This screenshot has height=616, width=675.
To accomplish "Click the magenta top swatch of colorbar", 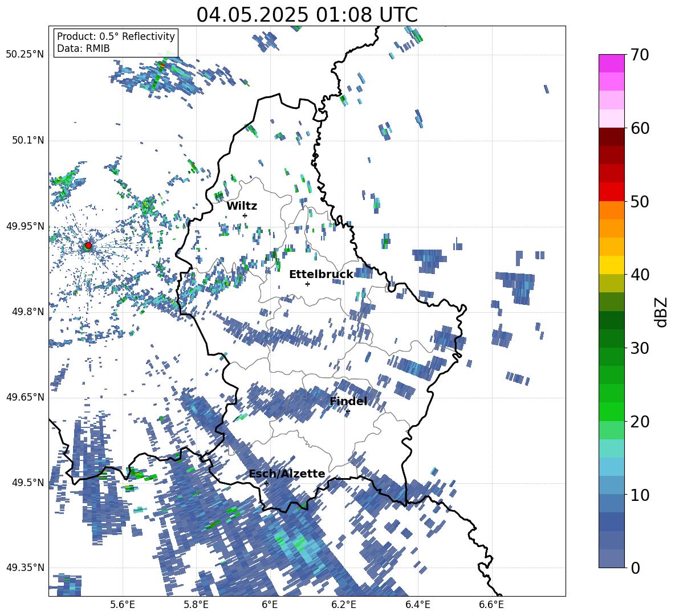I will (611, 63).
